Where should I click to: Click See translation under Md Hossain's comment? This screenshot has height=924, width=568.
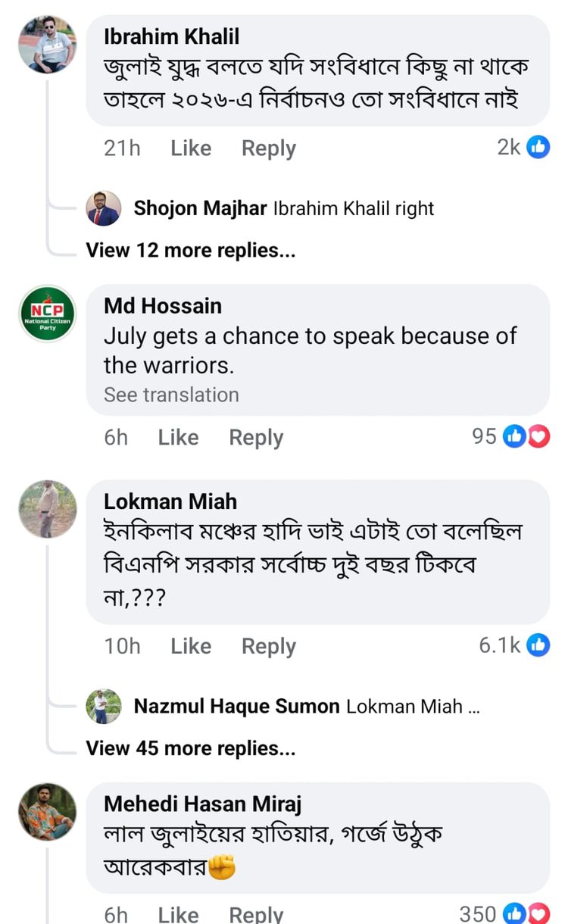coord(171,395)
